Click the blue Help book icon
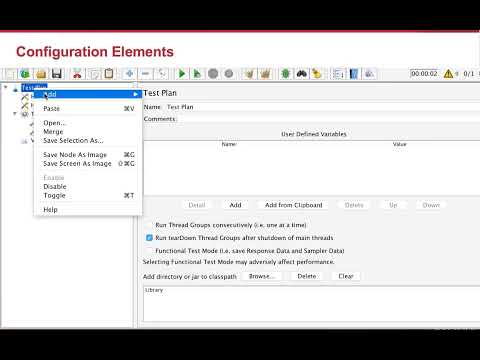This screenshot has height=360, width=480. (354, 74)
